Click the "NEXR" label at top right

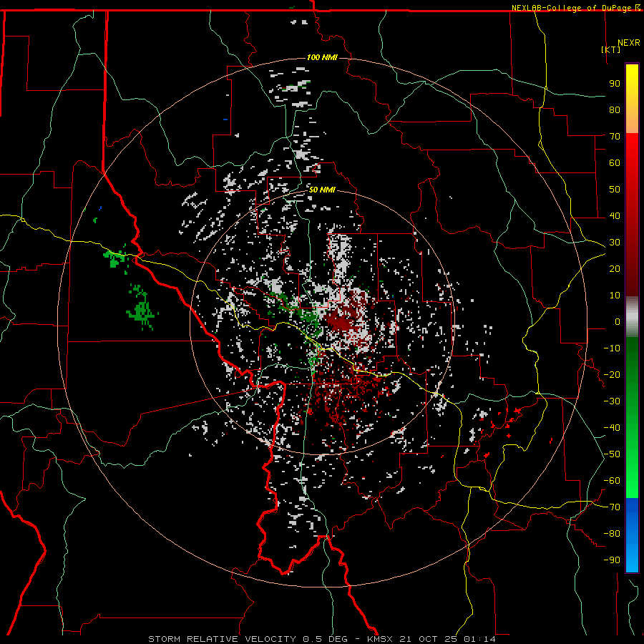click(x=629, y=43)
